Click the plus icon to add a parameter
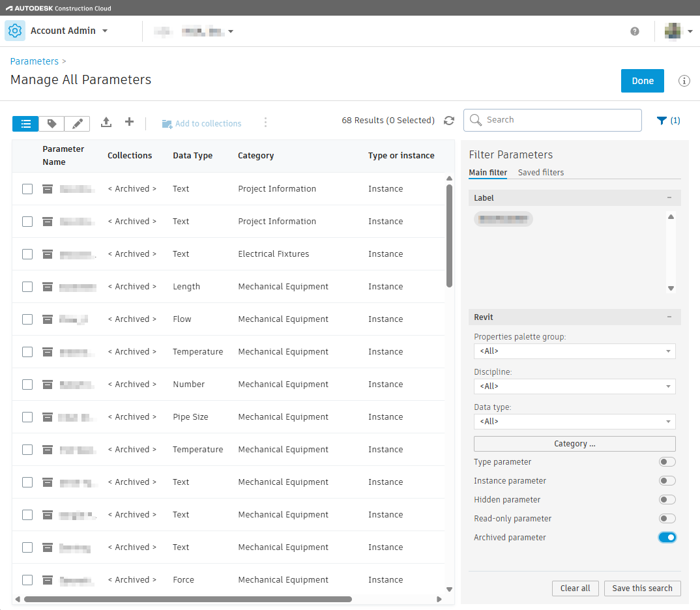 point(128,123)
